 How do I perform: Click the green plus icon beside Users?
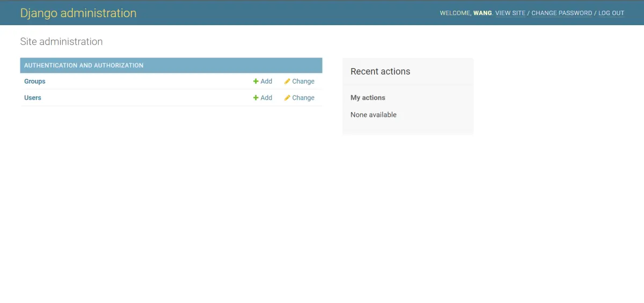256,98
